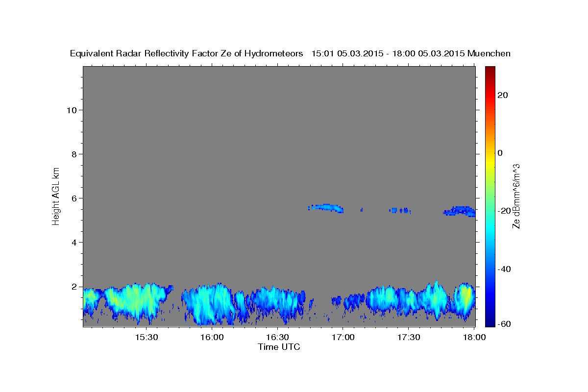Screen dimensions: 588x392
Task: Click the '16:00' time tick label
Action: pyautogui.click(x=212, y=338)
